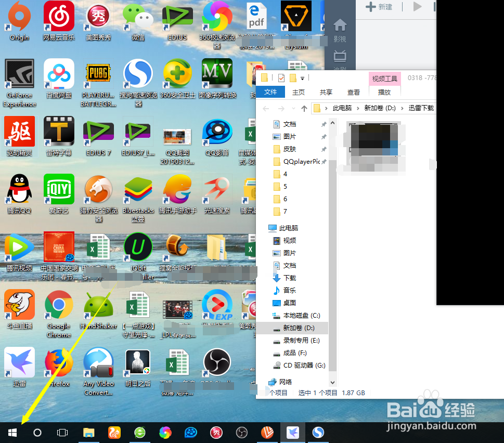Switch to the 主页 ribbon tab
This screenshot has width=504, height=443.
[298, 92]
